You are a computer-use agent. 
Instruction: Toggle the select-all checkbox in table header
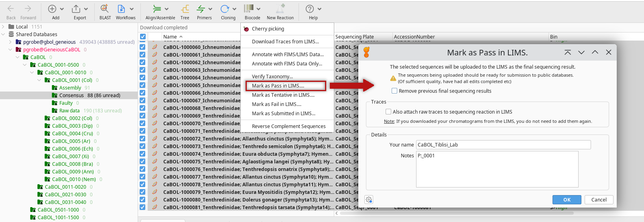(x=143, y=37)
